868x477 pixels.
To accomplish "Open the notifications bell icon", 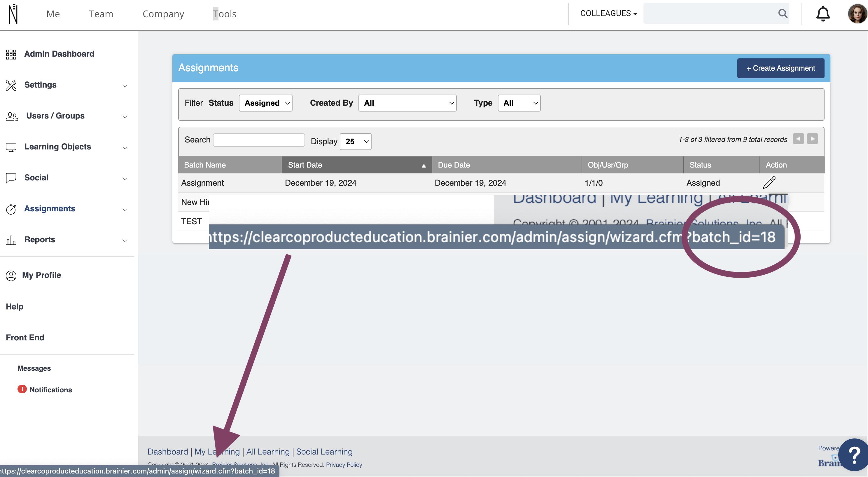I will click(x=823, y=14).
